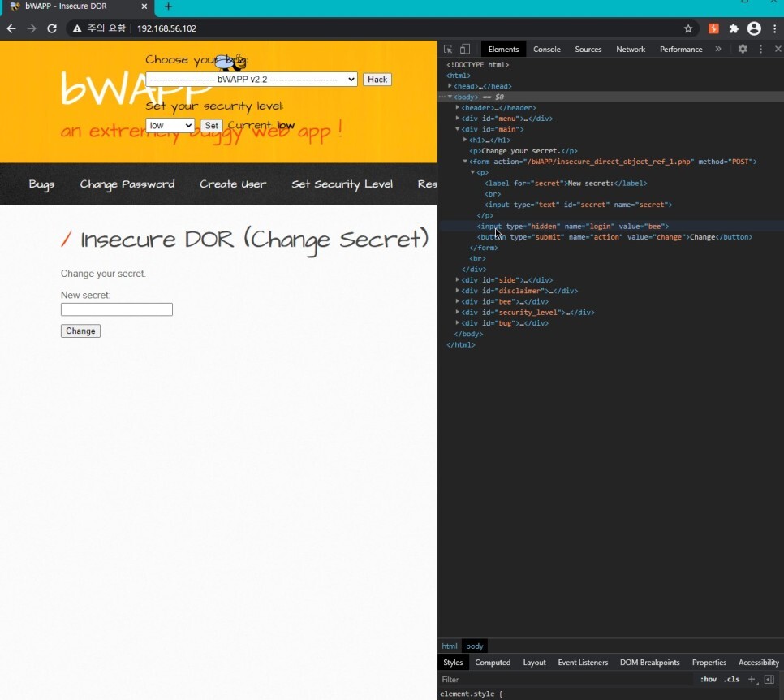The image size is (784, 700).
Task: Switch to the Performance tab
Action: pos(681,49)
